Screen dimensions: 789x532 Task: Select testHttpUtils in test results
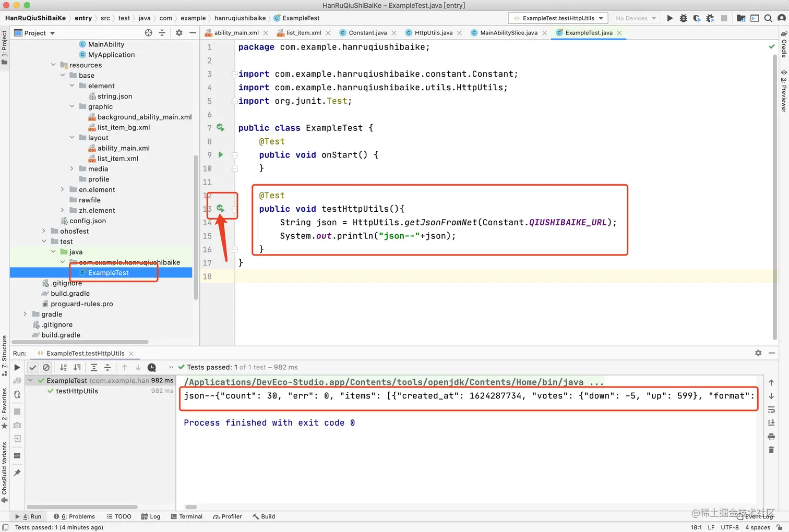pos(77,391)
